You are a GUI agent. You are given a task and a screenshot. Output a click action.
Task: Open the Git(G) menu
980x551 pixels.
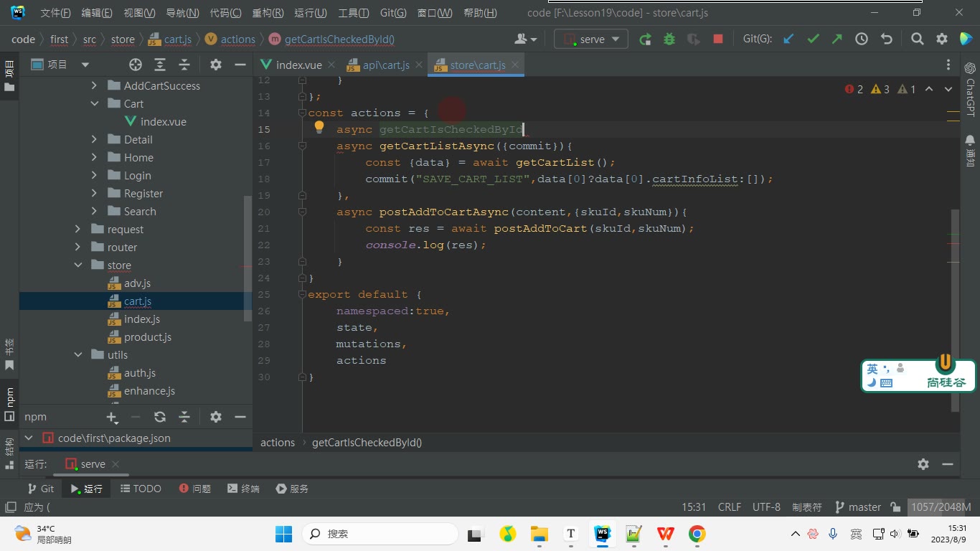(x=392, y=13)
